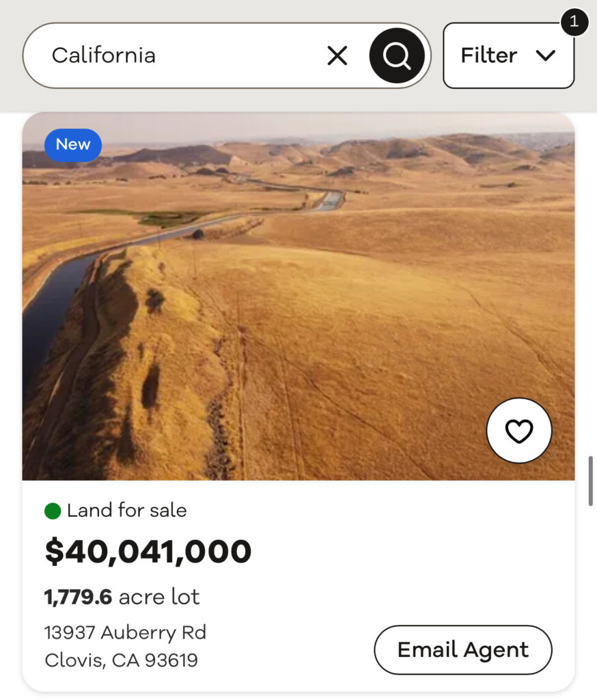This screenshot has height=700, width=597.
Task: Open the $40,041,000 price listing
Action: (x=148, y=552)
